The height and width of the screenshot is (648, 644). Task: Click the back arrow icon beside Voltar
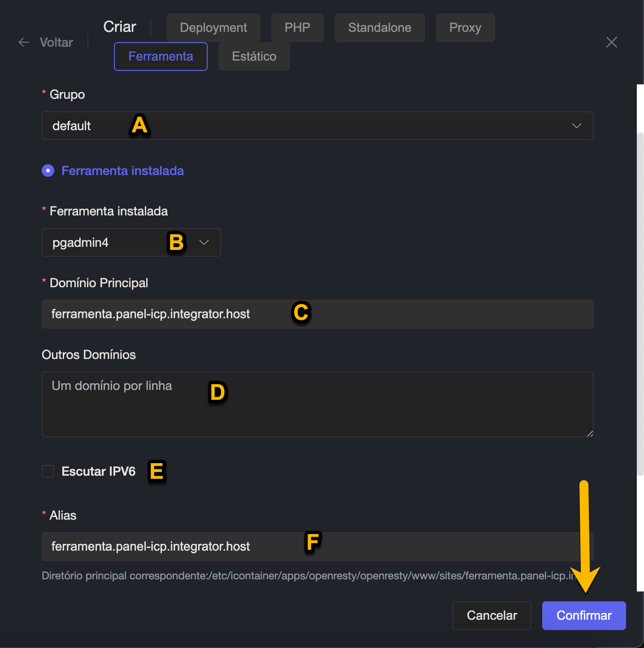(x=24, y=42)
